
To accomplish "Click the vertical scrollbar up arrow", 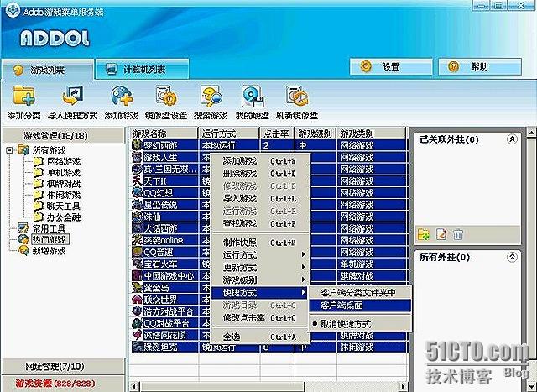I will click(532, 132).
